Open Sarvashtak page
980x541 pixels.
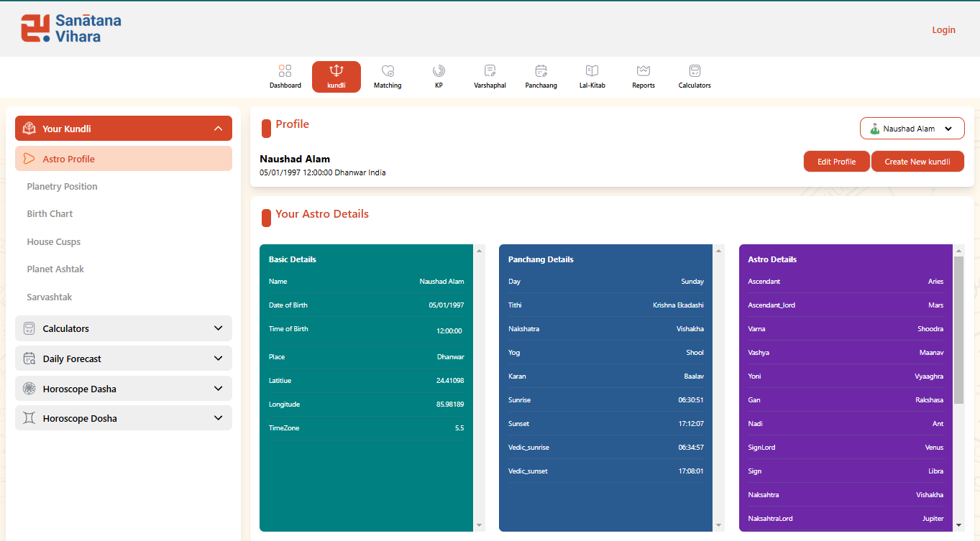click(50, 297)
